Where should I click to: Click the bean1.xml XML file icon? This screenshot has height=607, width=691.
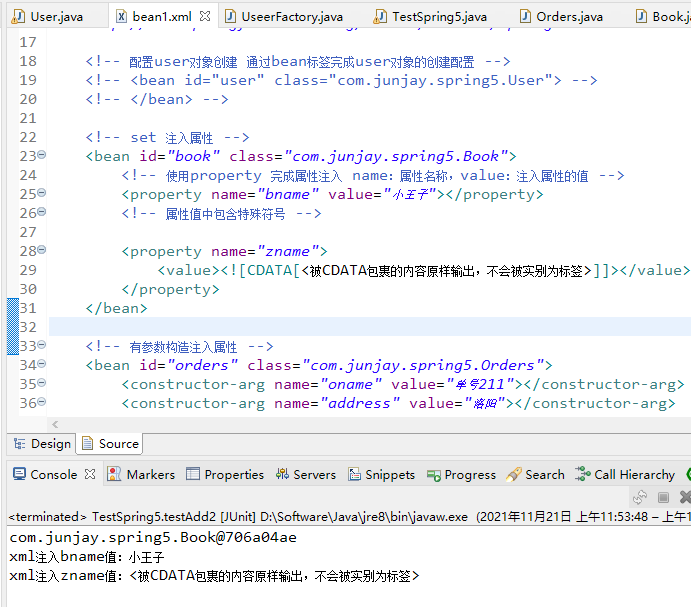(x=122, y=17)
